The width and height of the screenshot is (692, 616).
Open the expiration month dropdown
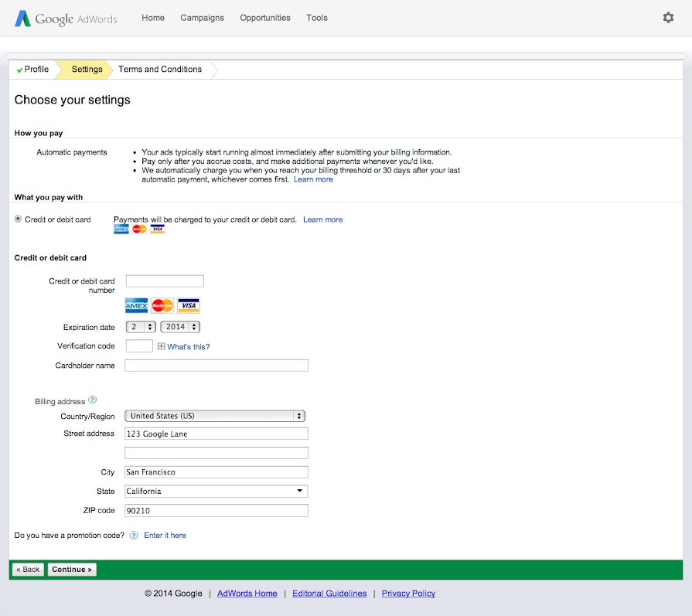tap(141, 327)
